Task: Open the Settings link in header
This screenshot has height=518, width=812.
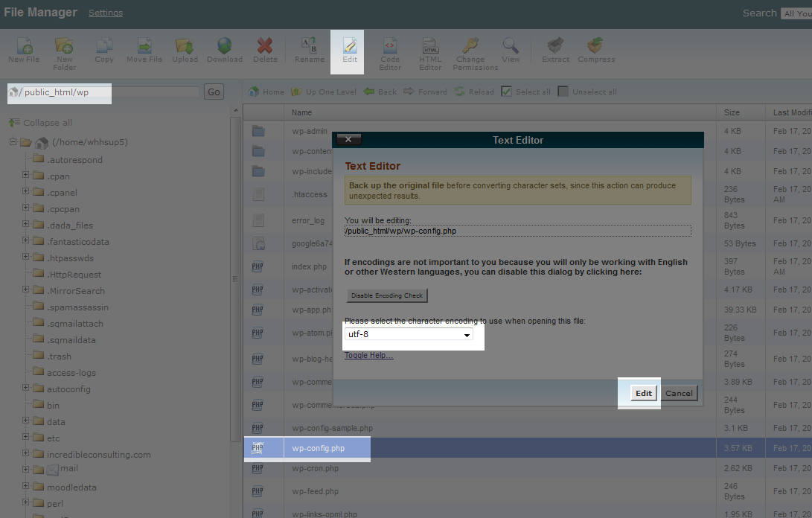Action: click(x=106, y=13)
